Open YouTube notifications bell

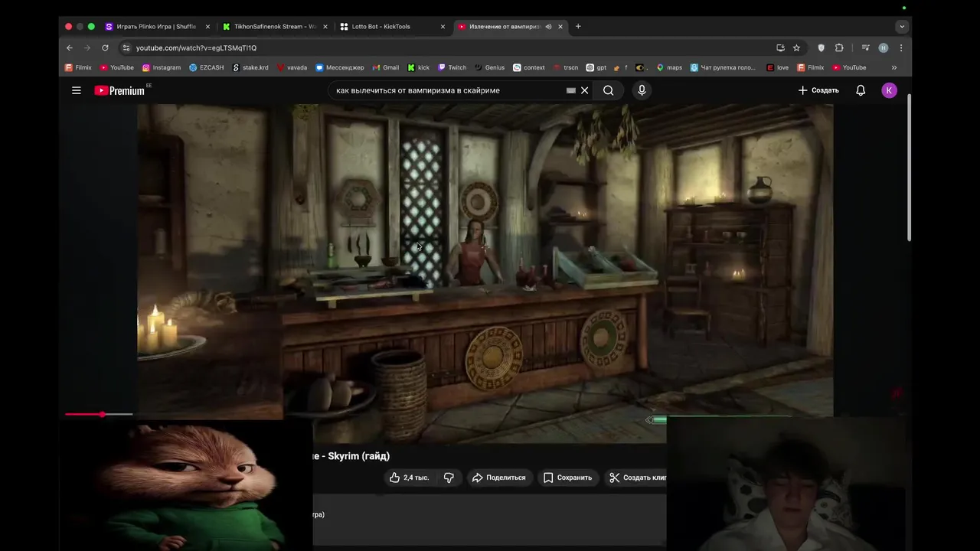point(861,90)
